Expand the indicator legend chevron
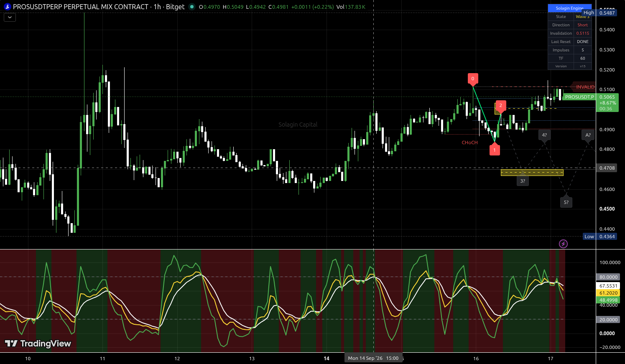This screenshot has height=364, width=625. tap(10, 18)
